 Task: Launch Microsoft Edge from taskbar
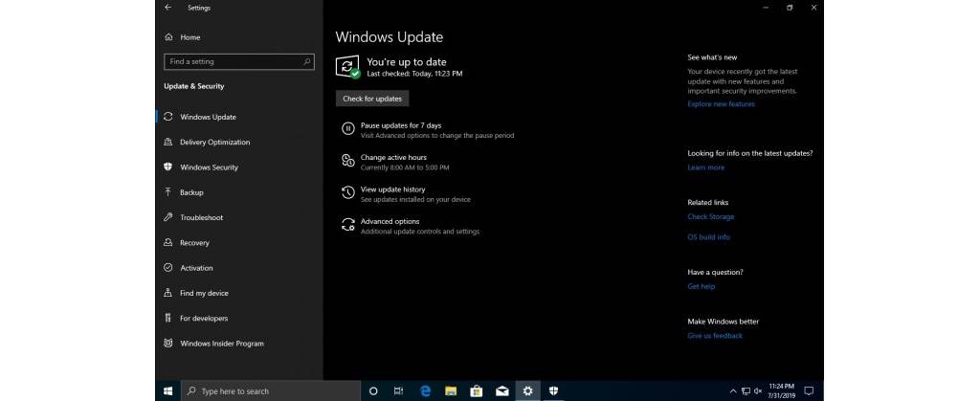point(426,391)
